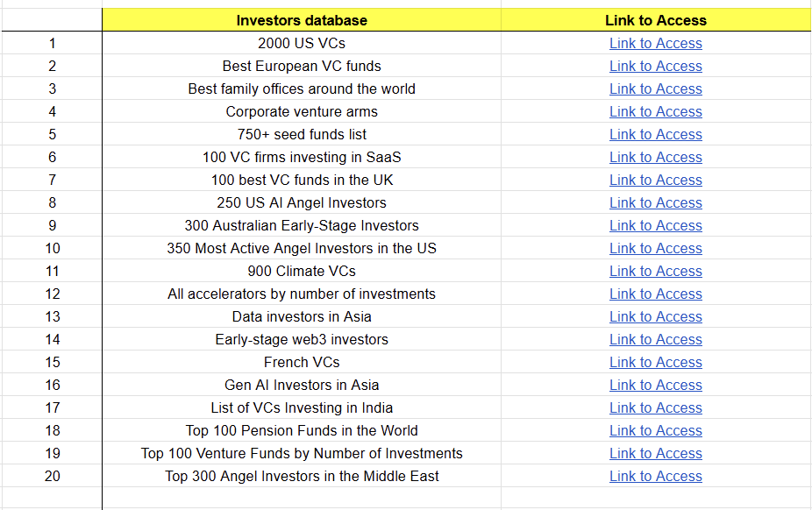Image resolution: width=812 pixels, height=510 pixels.
Task: Select cell 300 Australian Early-Stage Investors
Action: pos(302,225)
